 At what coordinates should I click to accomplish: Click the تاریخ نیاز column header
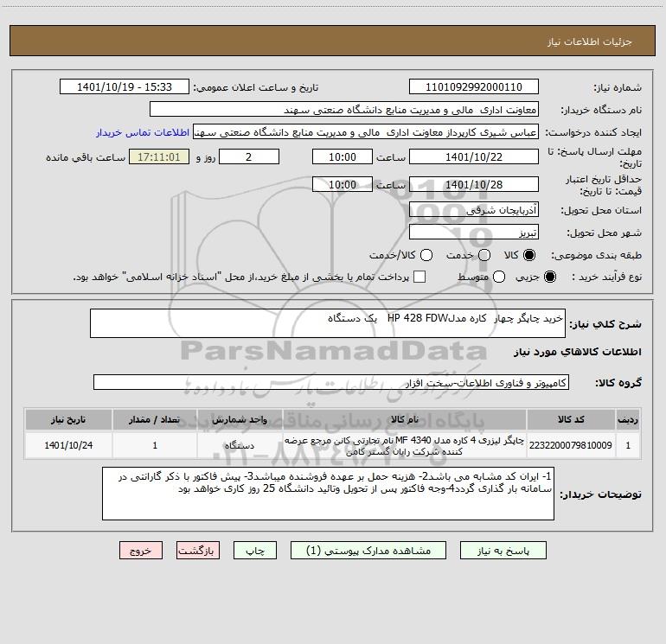[x=68, y=419]
